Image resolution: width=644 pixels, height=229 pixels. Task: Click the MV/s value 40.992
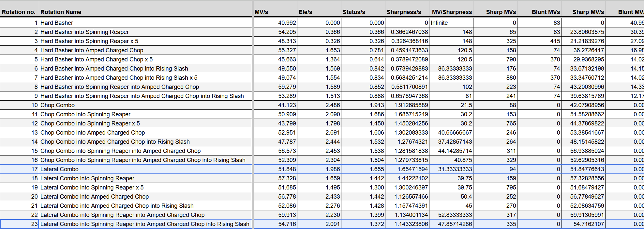tap(275, 23)
